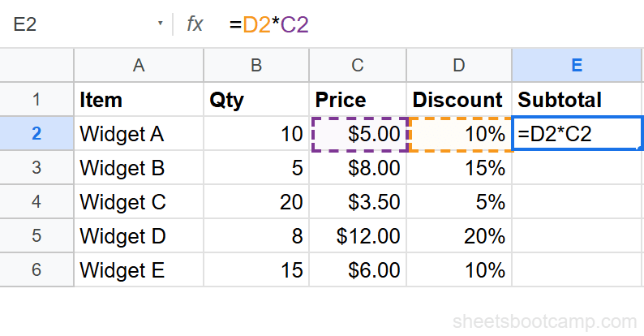The width and height of the screenshot is (644, 336).
Task: Click the select-all corner box
Action: click(x=36, y=65)
